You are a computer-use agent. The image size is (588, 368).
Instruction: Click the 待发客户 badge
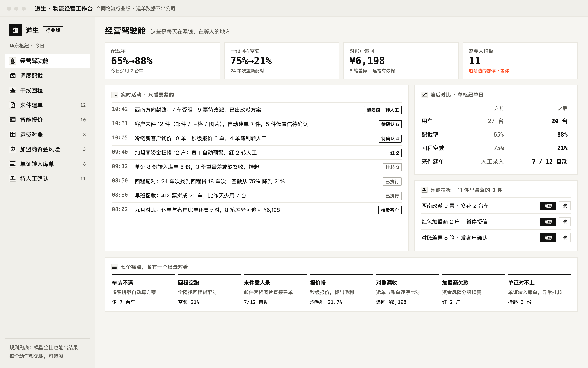pyautogui.click(x=390, y=210)
